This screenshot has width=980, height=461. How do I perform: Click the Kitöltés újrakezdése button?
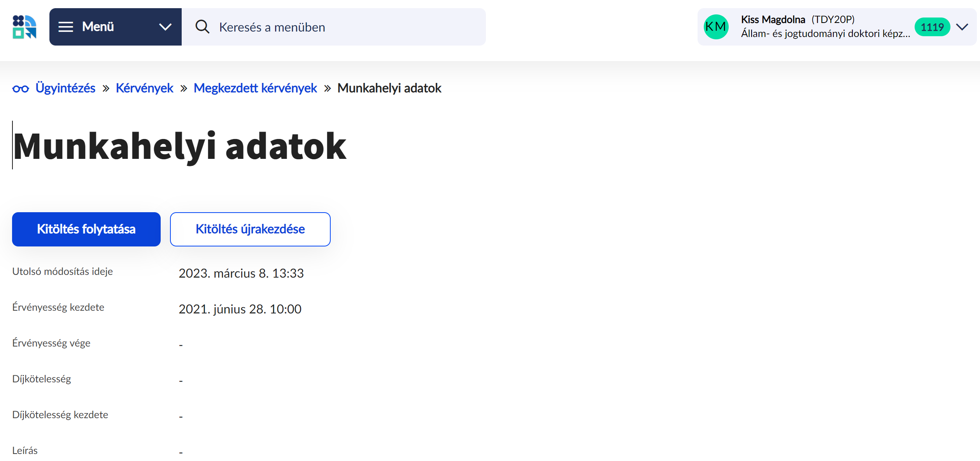pos(250,229)
